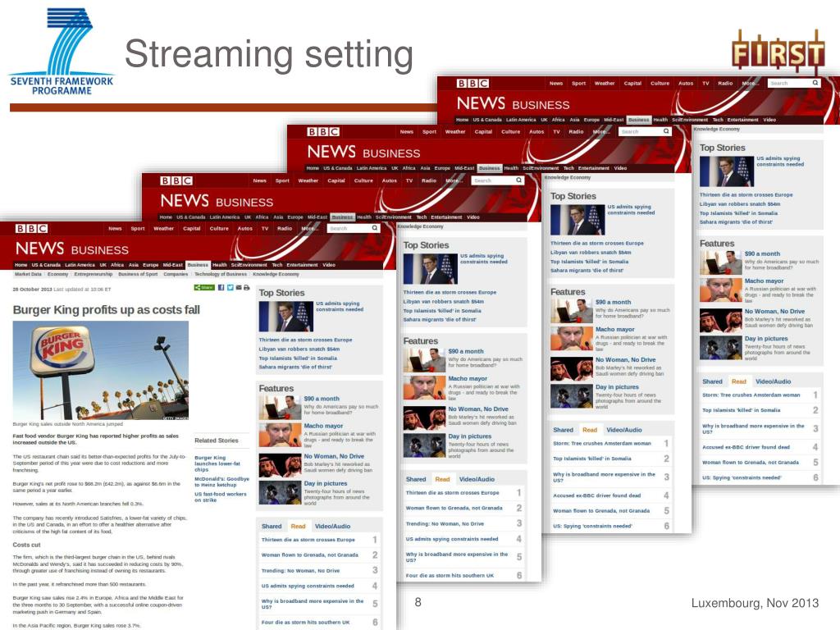This screenshot has height=630, width=840.
Task: Open 'McDonald's: Goodbye to Heinz ketchup' related story
Action: [221, 482]
